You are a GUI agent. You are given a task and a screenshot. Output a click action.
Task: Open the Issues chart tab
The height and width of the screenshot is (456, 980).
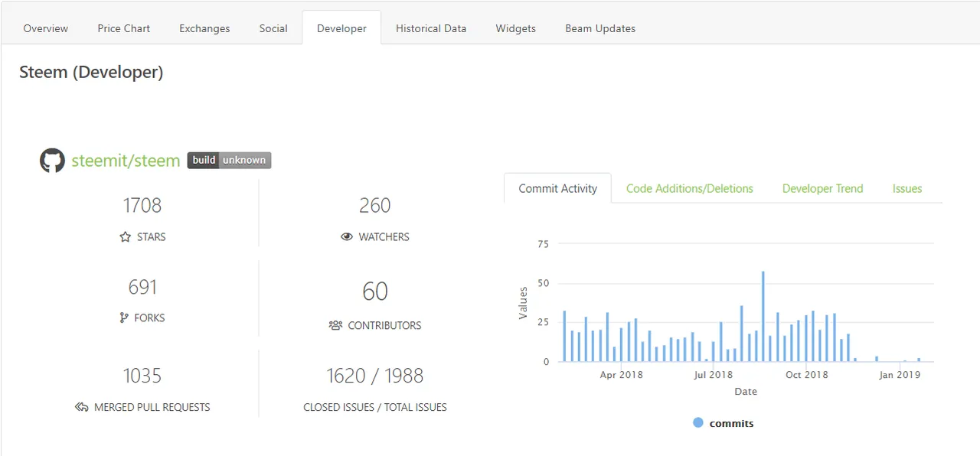pyautogui.click(x=907, y=188)
